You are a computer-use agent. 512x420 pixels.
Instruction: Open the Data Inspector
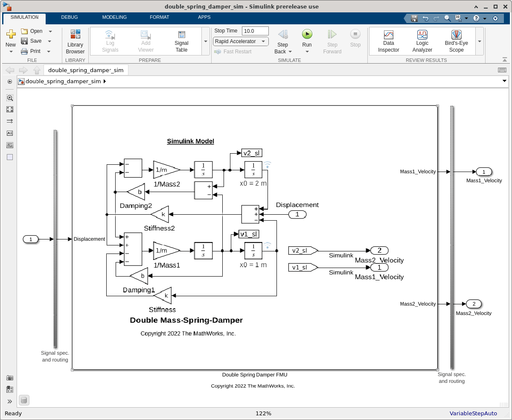[388, 42]
